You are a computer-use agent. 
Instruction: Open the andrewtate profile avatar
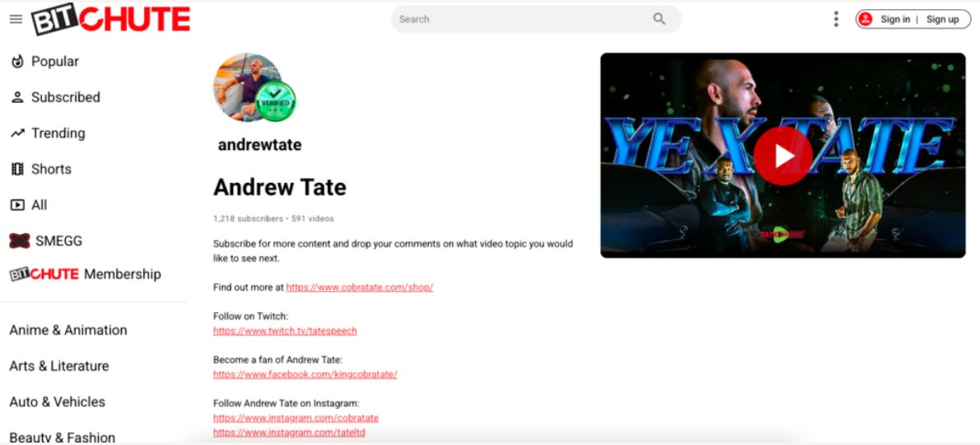tap(247, 87)
